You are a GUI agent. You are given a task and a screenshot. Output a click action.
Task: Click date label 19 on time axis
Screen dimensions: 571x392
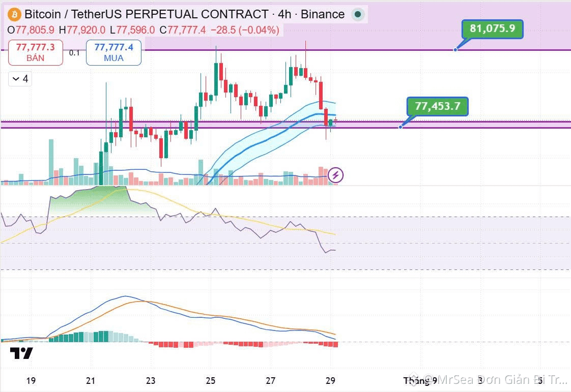31,381
